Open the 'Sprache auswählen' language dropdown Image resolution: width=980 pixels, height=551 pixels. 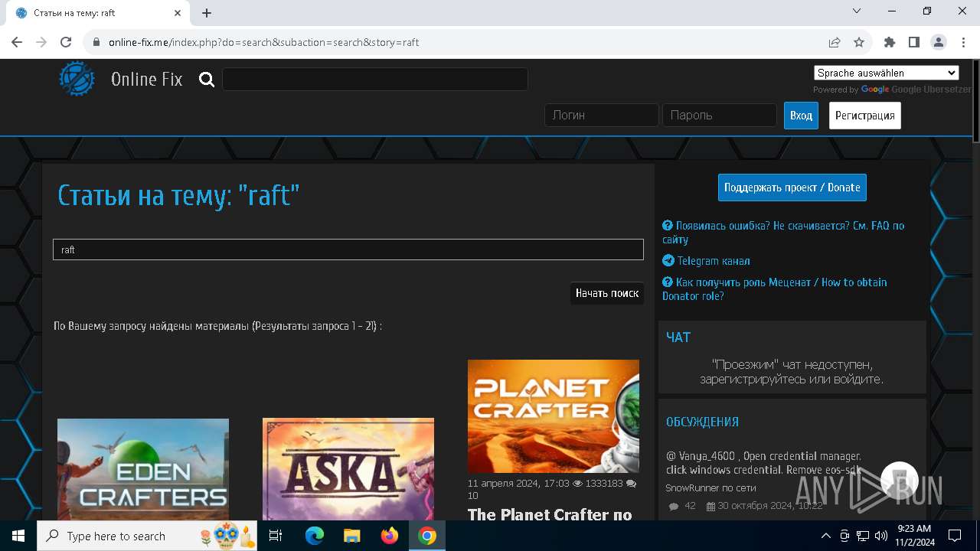(x=887, y=73)
